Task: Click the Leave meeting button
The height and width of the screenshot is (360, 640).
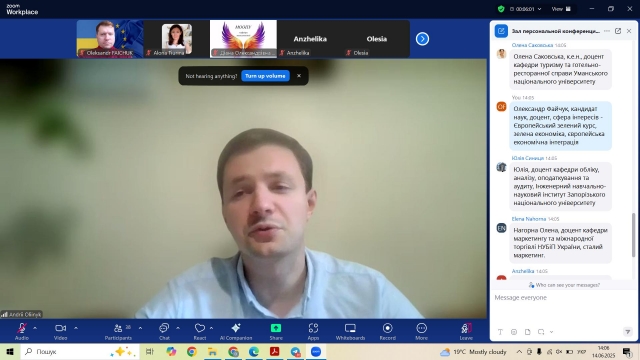Action: [466, 331]
